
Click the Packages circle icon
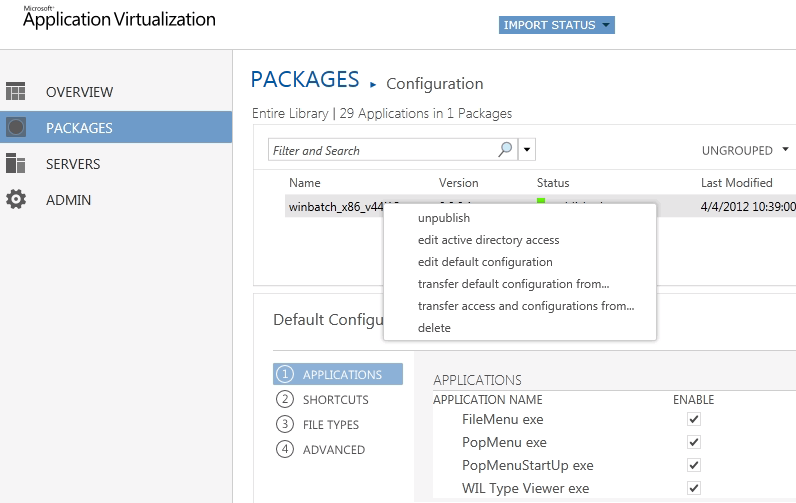tap(16, 127)
